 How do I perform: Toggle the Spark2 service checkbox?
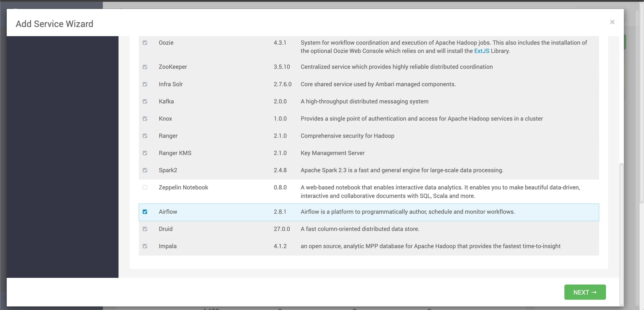pyautogui.click(x=145, y=170)
